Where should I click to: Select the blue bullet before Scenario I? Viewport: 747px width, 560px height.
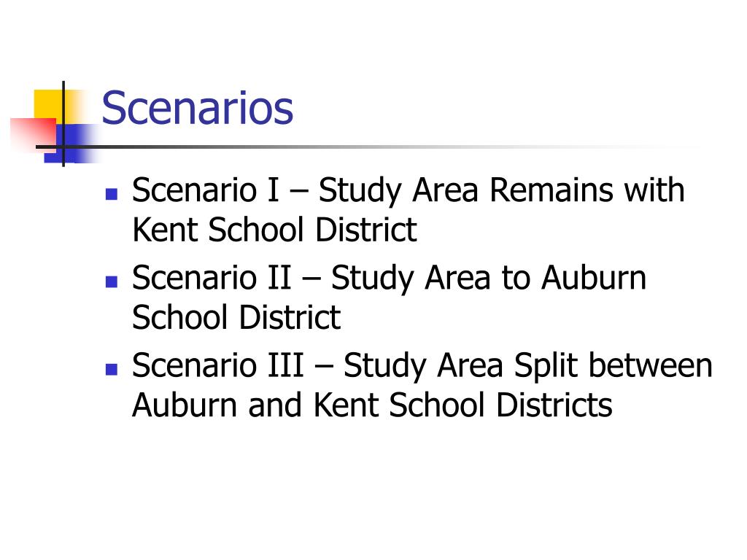tap(112, 194)
